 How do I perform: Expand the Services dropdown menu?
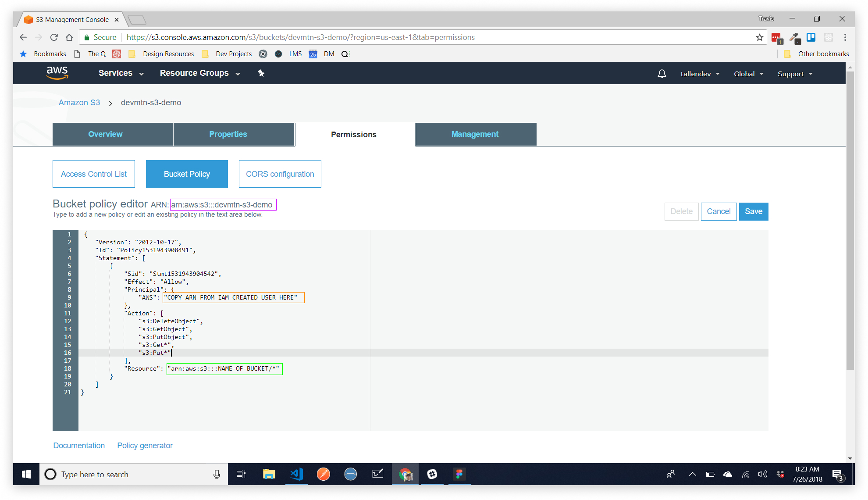click(121, 73)
